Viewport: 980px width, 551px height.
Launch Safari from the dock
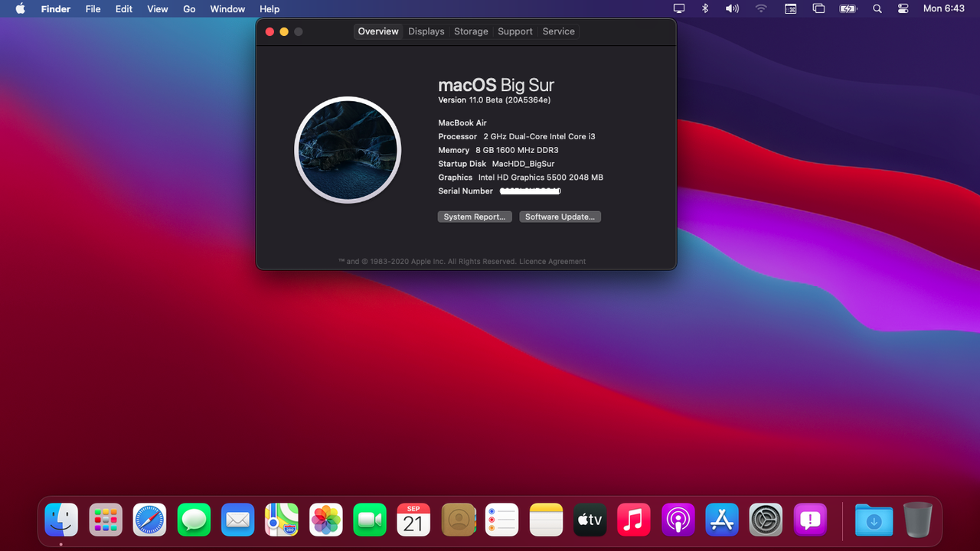(149, 520)
